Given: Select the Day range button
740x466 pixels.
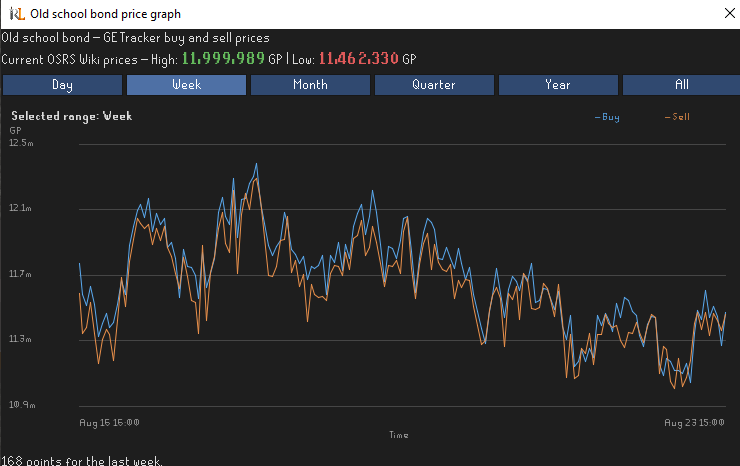Looking at the screenshot, I should 62,85.
